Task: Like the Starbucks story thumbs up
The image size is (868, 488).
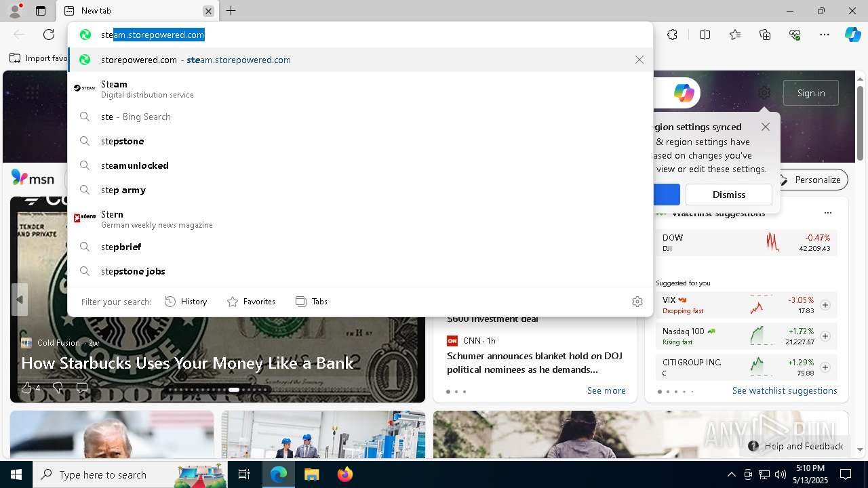Action: pyautogui.click(x=26, y=388)
